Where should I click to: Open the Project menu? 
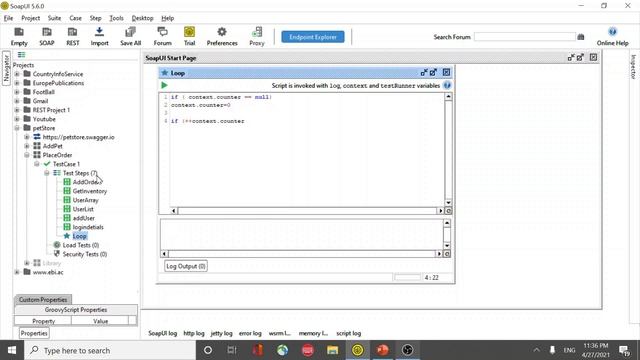[x=31, y=18]
